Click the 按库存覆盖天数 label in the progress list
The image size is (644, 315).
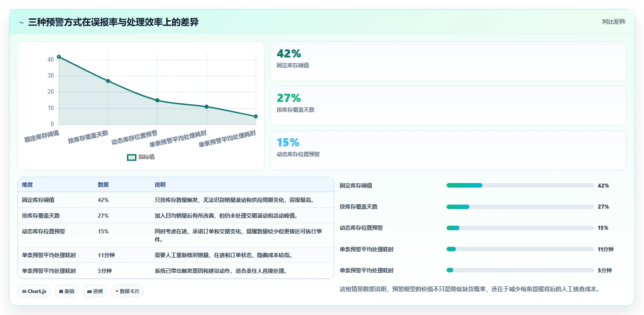click(x=359, y=207)
